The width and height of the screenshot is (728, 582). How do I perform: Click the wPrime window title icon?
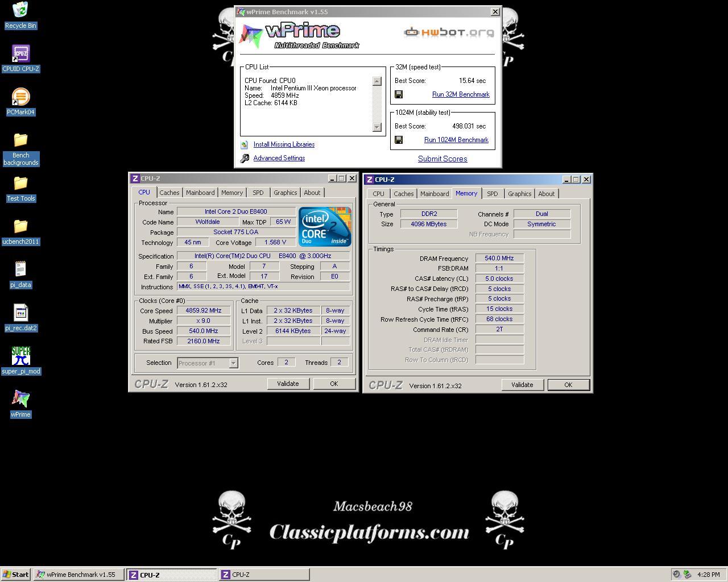tap(241, 11)
